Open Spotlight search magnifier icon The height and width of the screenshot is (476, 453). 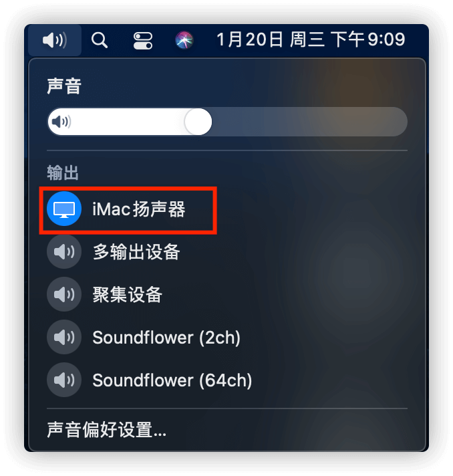[x=99, y=40]
